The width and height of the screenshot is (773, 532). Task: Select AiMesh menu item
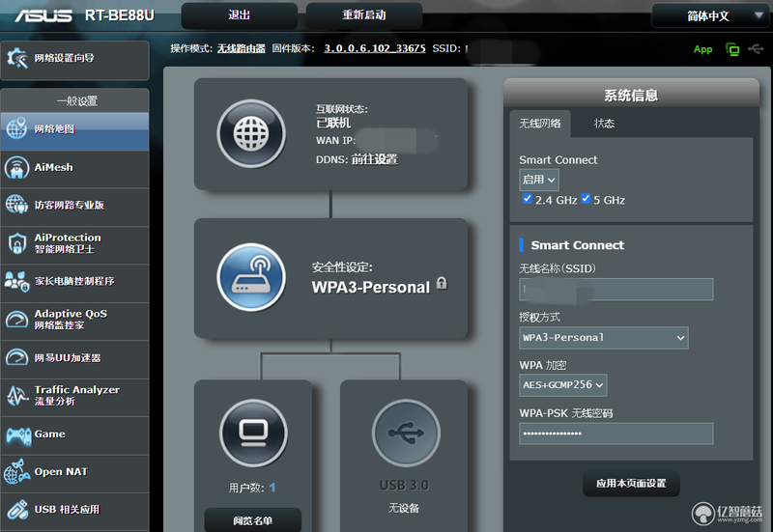click(75, 167)
